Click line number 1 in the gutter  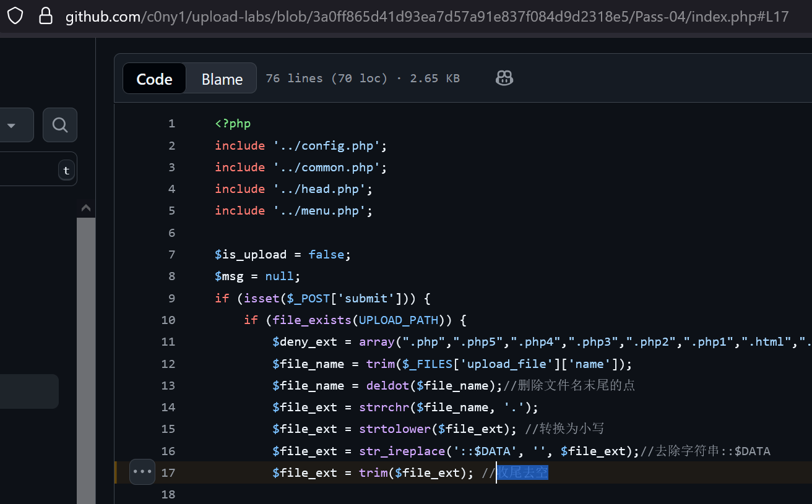point(171,124)
